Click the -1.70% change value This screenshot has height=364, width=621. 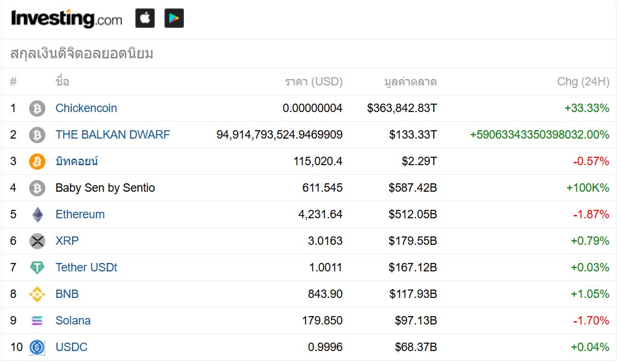(x=591, y=321)
